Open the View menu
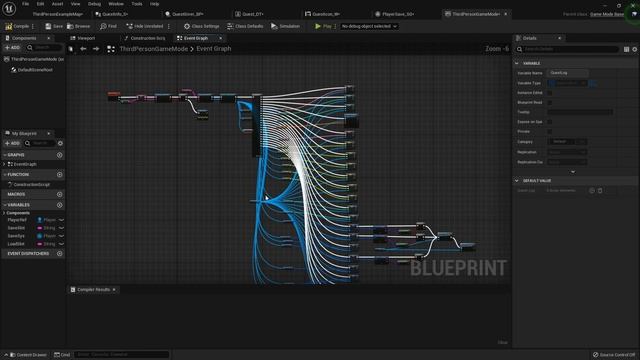Screen dimensions: 640x360 coord(76,4)
